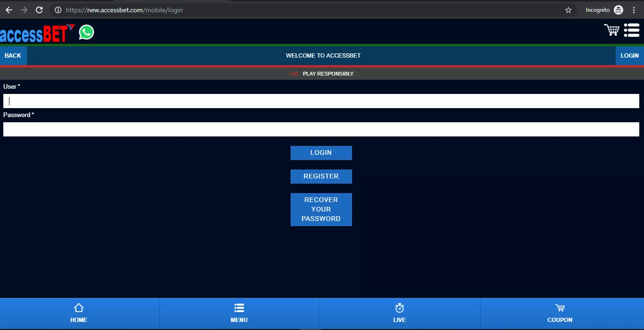Image resolution: width=644 pixels, height=330 pixels.
Task: Open the hamburger menu icon top right
Action: pyautogui.click(x=632, y=30)
